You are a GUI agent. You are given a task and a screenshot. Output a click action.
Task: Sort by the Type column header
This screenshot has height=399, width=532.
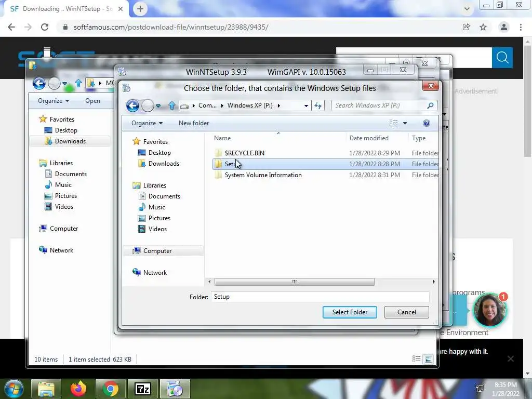419,138
